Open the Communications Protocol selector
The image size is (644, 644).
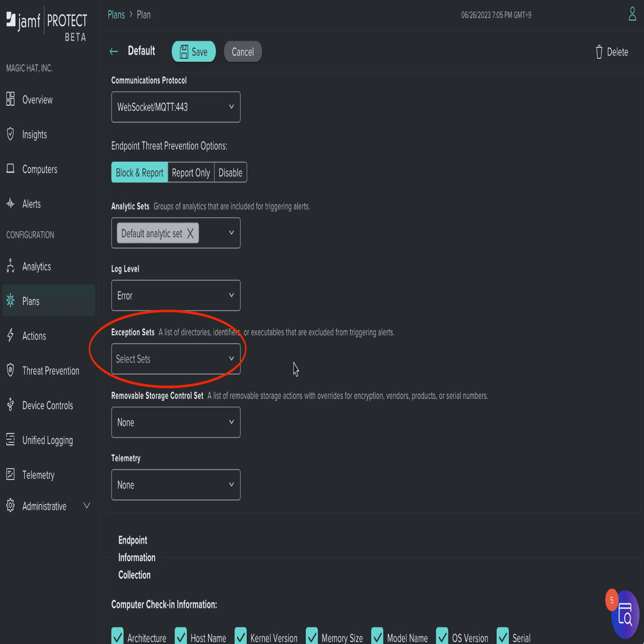pos(176,107)
